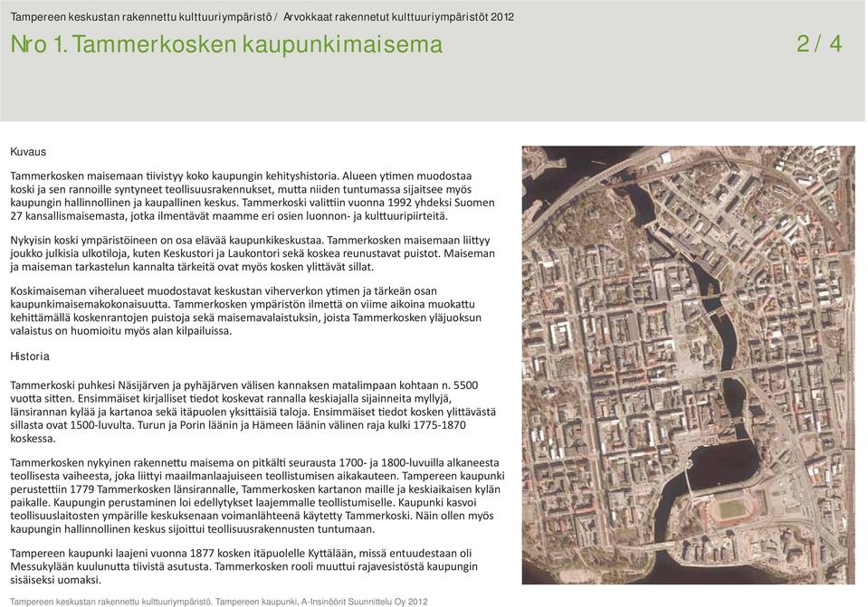Click the 'Kuvaus' heading
Screen dimensions: 868x607
pyautogui.click(x=28, y=152)
